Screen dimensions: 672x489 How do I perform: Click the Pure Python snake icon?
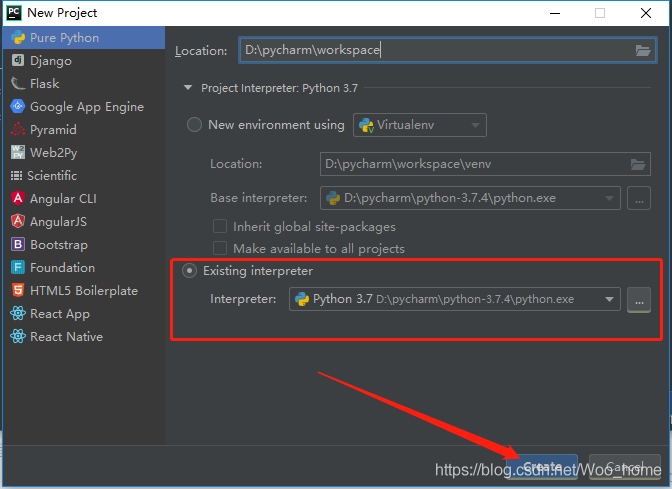coord(18,38)
